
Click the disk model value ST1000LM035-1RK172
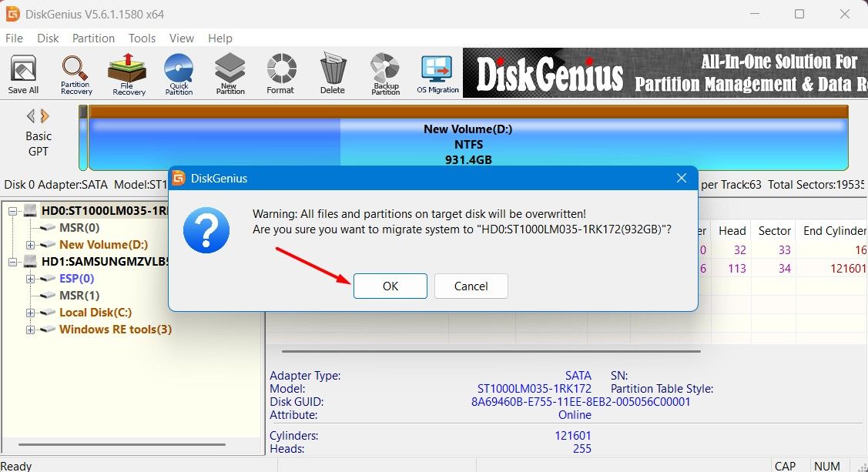(x=535, y=389)
